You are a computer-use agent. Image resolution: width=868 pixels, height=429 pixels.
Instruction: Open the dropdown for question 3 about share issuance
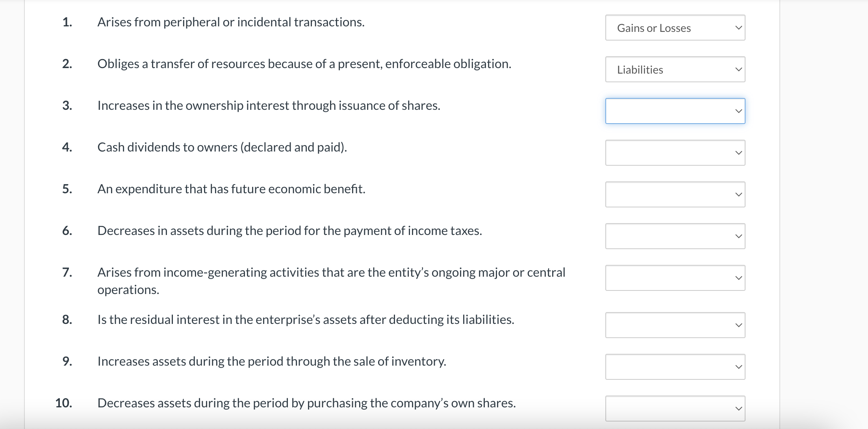pyautogui.click(x=674, y=111)
